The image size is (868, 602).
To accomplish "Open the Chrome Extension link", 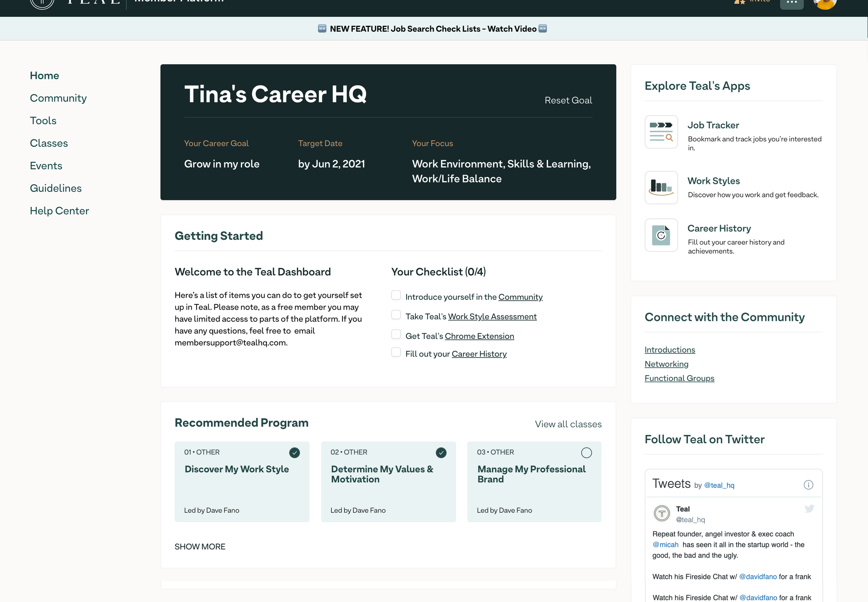I will (x=479, y=336).
